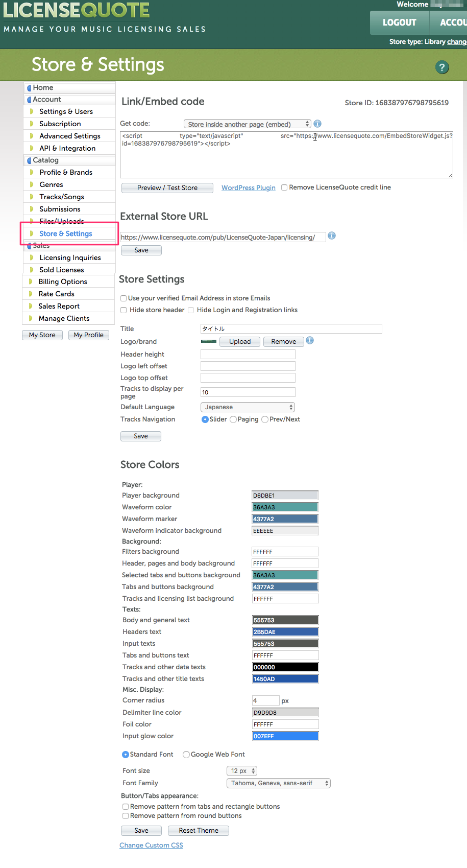Image resolution: width=467 pixels, height=868 pixels.
Task: Choose the Google Web Font option
Action: pos(186,755)
